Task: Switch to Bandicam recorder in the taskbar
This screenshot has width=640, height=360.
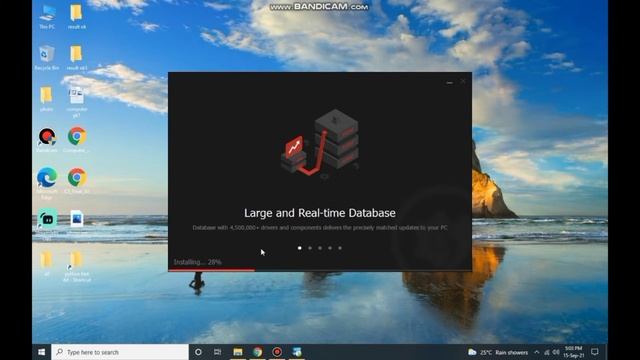Action: click(277, 352)
